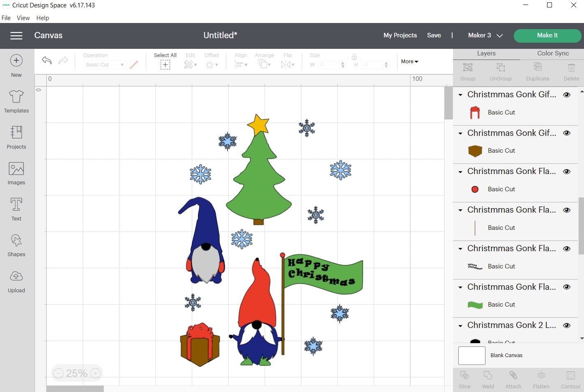584x392 pixels.
Task: Open the Help menu
Action: (x=43, y=18)
